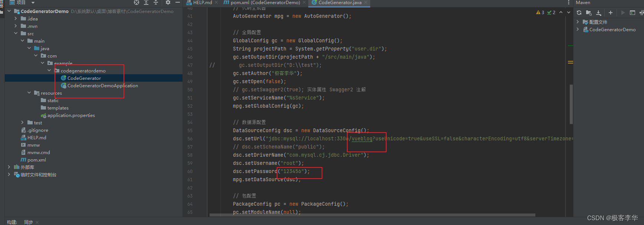Click the Maven panel title
The width and height of the screenshot is (644, 225).
point(583,2)
